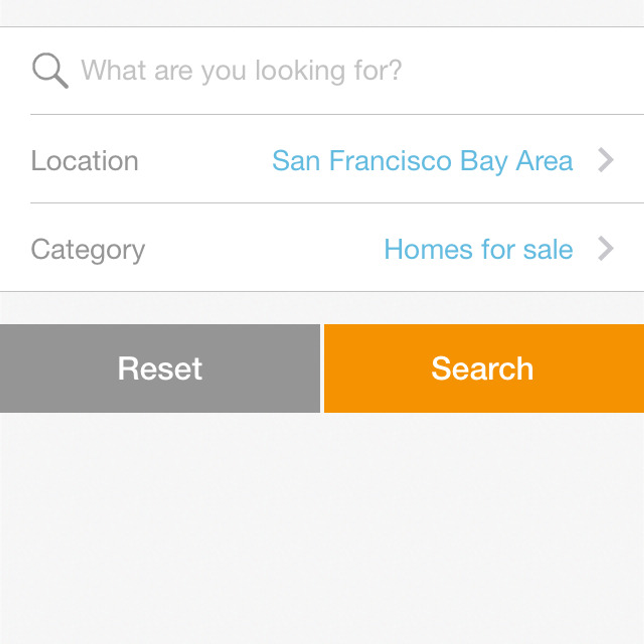
Task: Click the search placeholder text
Action: [x=242, y=71]
